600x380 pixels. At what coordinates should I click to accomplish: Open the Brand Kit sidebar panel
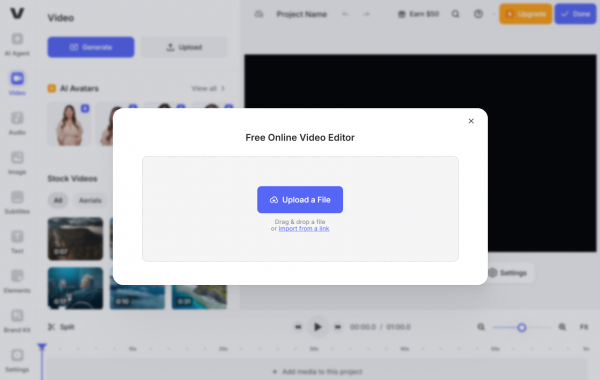(x=17, y=321)
